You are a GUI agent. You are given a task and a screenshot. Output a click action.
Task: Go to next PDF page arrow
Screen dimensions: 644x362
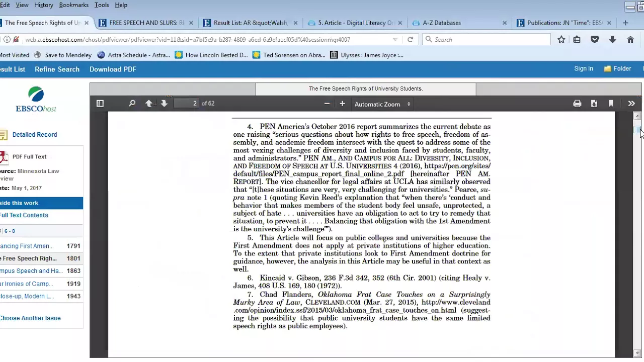coord(164,104)
